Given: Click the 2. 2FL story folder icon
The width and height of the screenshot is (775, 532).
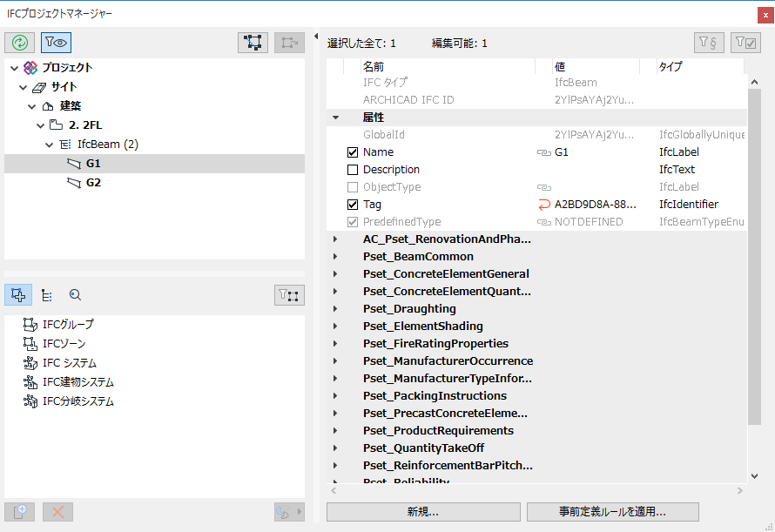Looking at the screenshot, I should 57,125.
